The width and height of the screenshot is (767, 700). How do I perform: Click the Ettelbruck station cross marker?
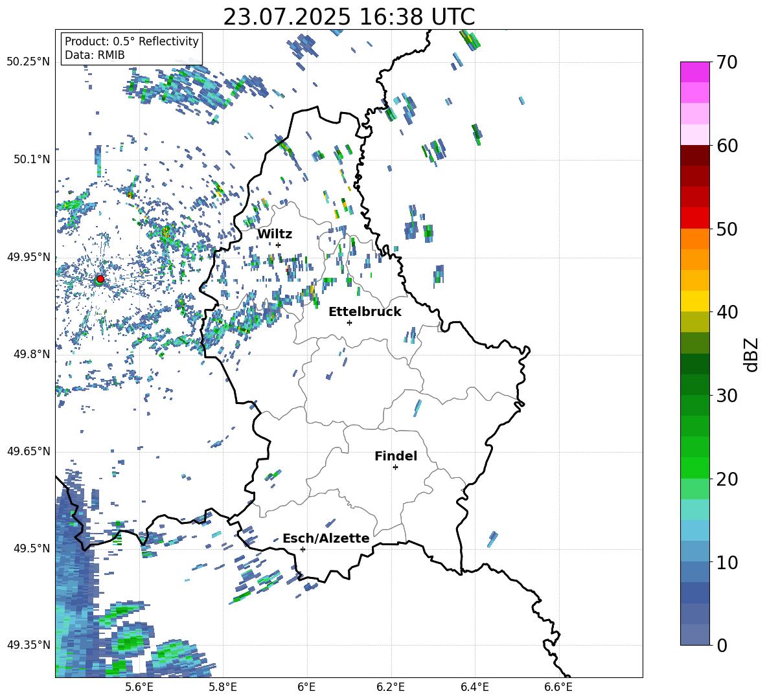click(x=349, y=322)
